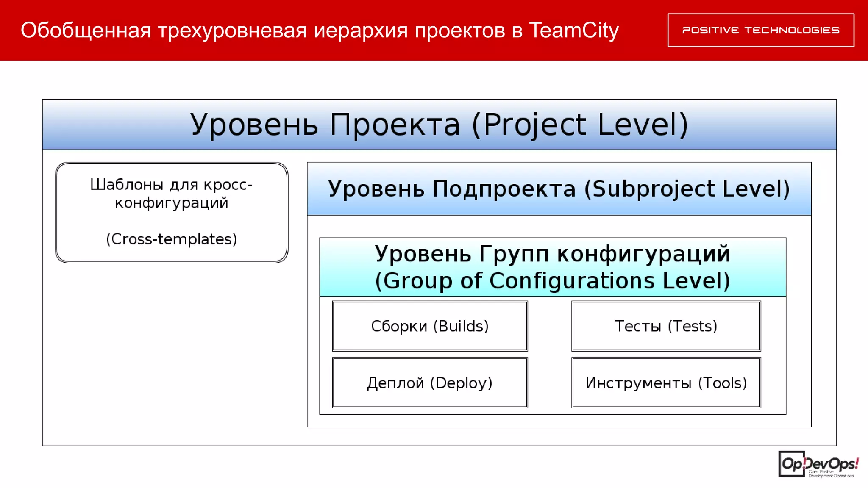Viewport: 868px width, 488px height.
Task: Click the '(Cross-templates)' label
Action: pos(171,239)
